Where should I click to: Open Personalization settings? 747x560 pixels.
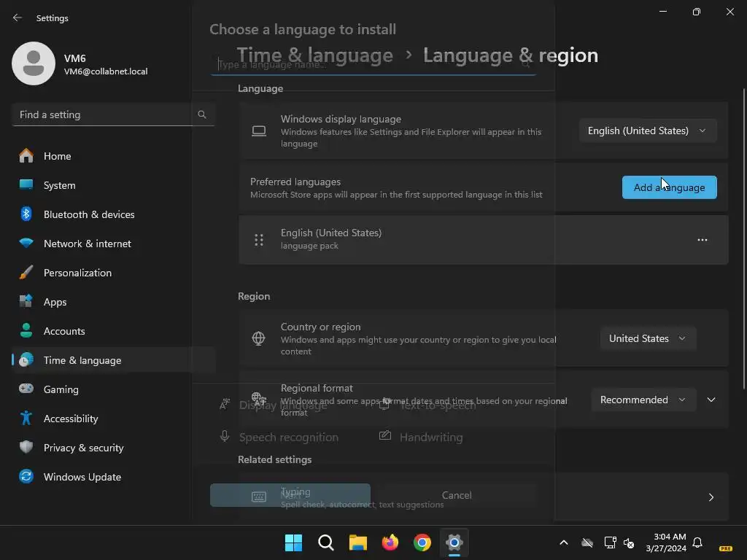tap(113, 273)
